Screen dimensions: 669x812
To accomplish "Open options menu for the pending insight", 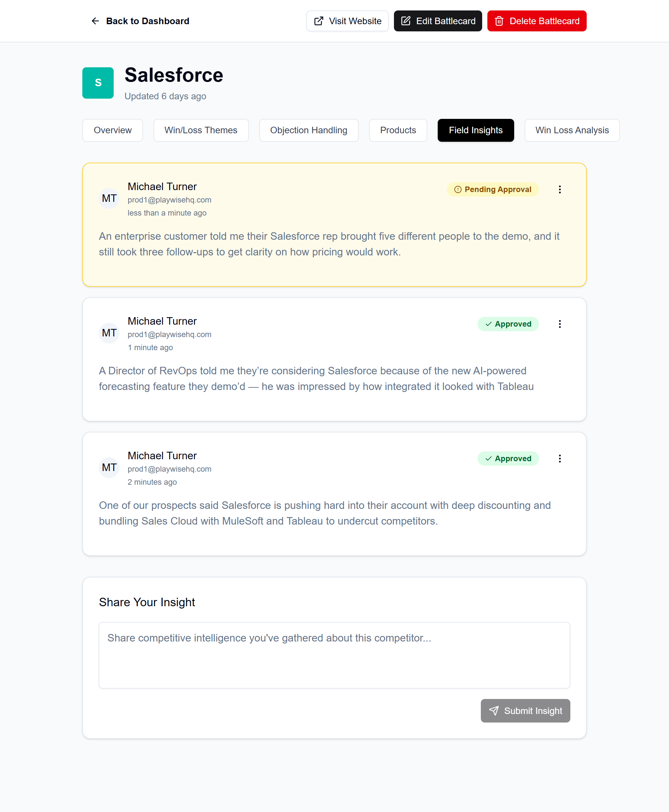I will (x=560, y=189).
